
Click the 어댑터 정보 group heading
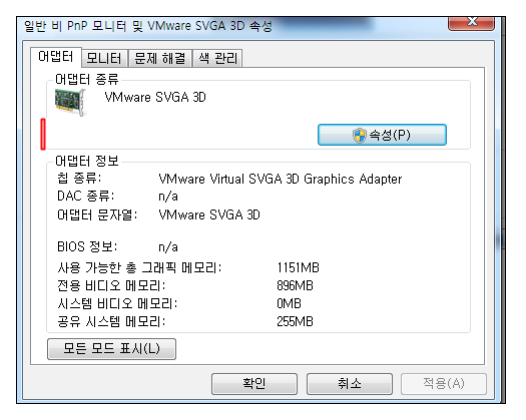(87, 161)
